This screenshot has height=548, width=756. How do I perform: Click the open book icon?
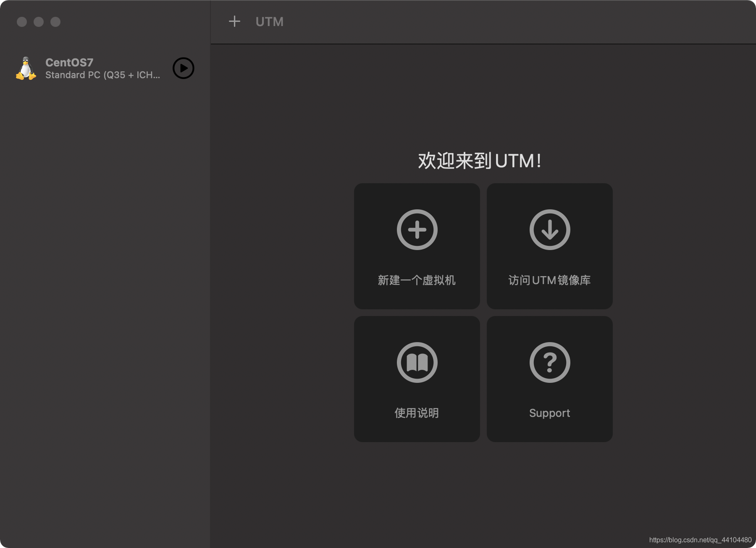click(x=417, y=362)
